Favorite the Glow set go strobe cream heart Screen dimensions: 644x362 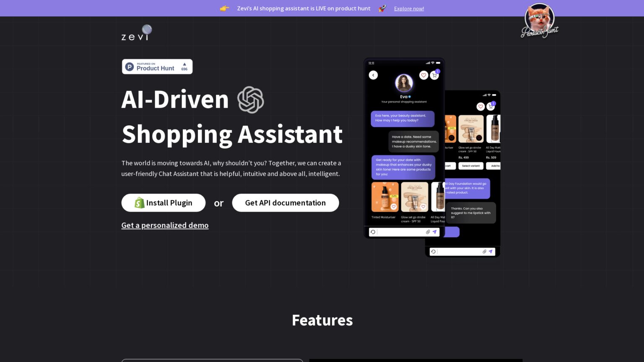click(x=423, y=207)
